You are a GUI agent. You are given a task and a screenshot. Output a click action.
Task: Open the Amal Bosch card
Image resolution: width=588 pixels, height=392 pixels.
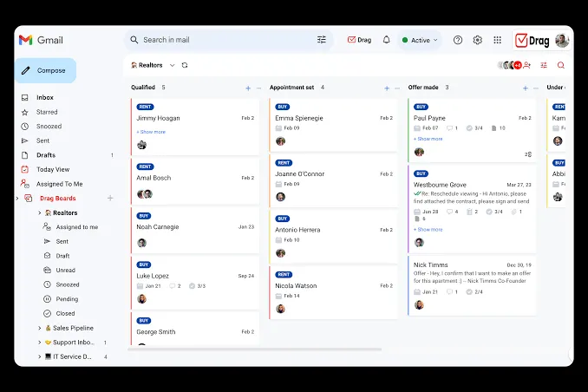tap(195, 181)
